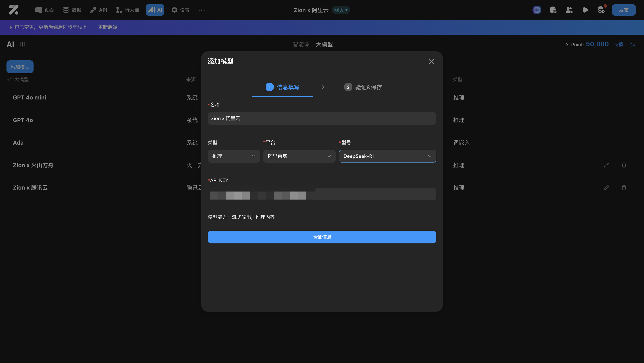Open 设置 settings menu
This screenshot has width=644, height=363.
click(180, 10)
